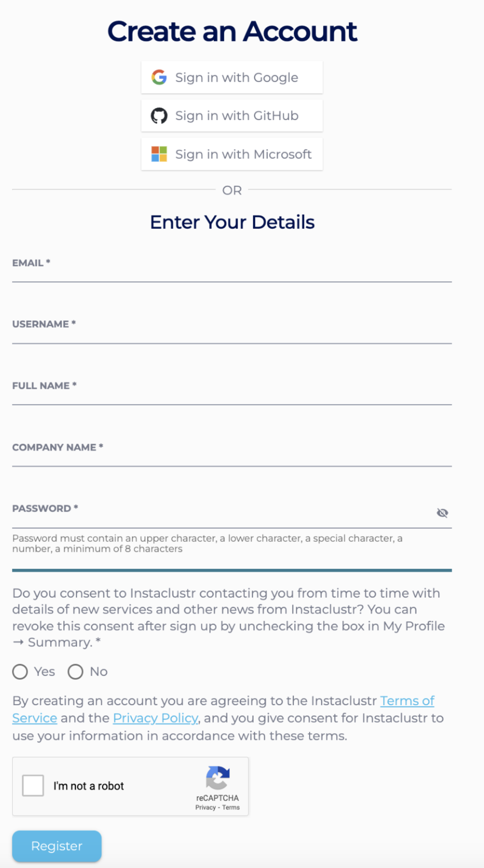Image resolution: width=484 pixels, height=868 pixels.
Task: Click the Microsoft logo icon
Action: pyautogui.click(x=159, y=154)
